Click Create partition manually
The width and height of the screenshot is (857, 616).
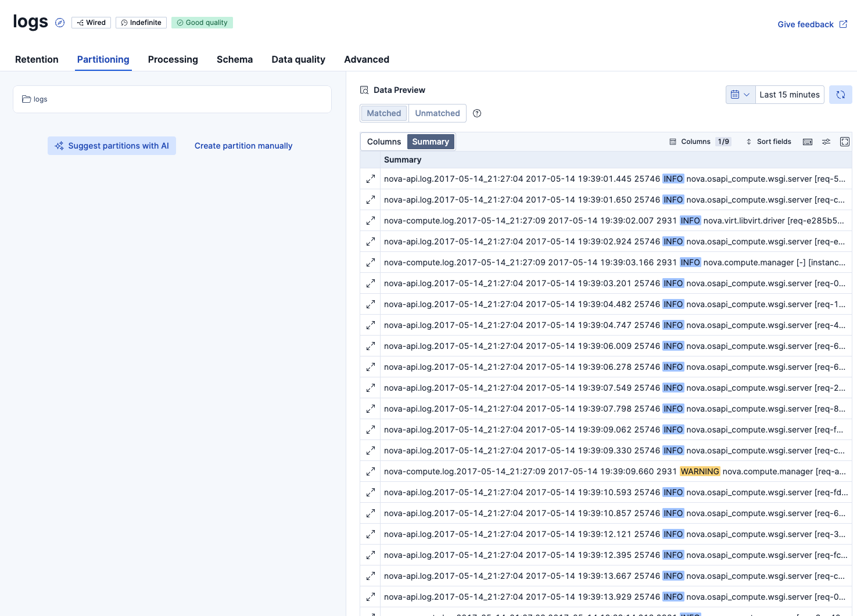pyautogui.click(x=243, y=146)
